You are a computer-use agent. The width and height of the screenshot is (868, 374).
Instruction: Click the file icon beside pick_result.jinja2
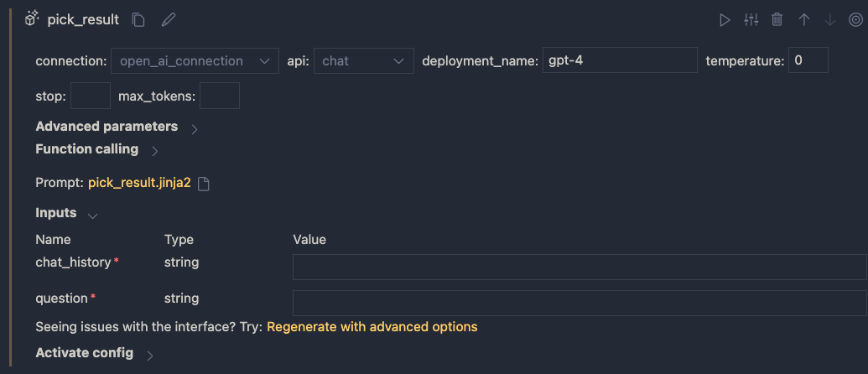point(203,184)
